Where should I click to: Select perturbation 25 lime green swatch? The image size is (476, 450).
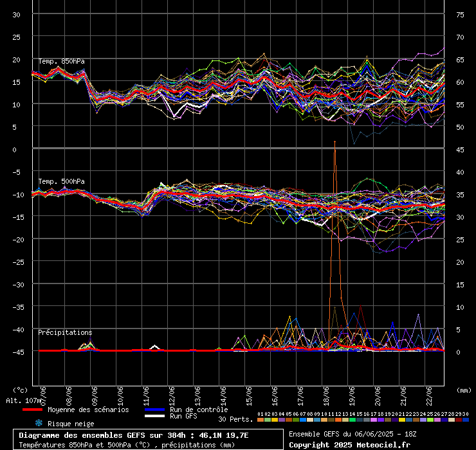[x=430, y=420]
